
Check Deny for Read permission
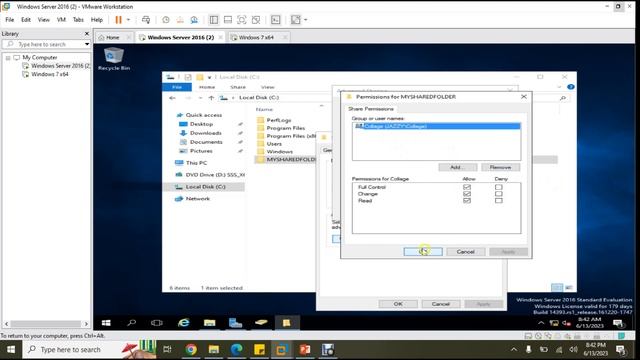499,201
